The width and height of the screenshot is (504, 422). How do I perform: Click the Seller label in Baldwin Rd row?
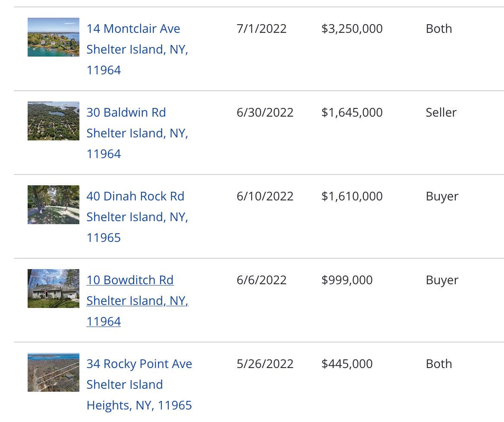pos(441,112)
